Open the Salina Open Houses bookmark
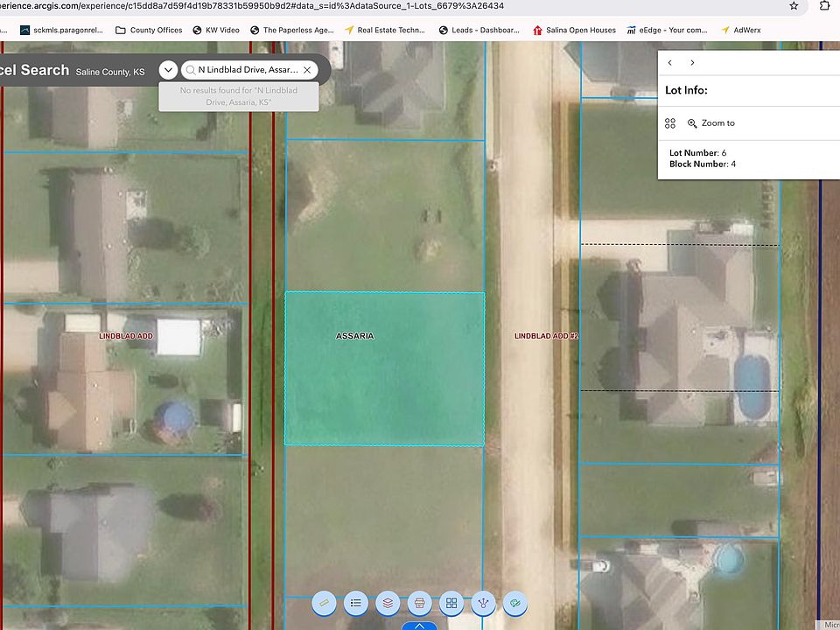Screen dimensions: 840x630 pyautogui.click(x=574, y=30)
